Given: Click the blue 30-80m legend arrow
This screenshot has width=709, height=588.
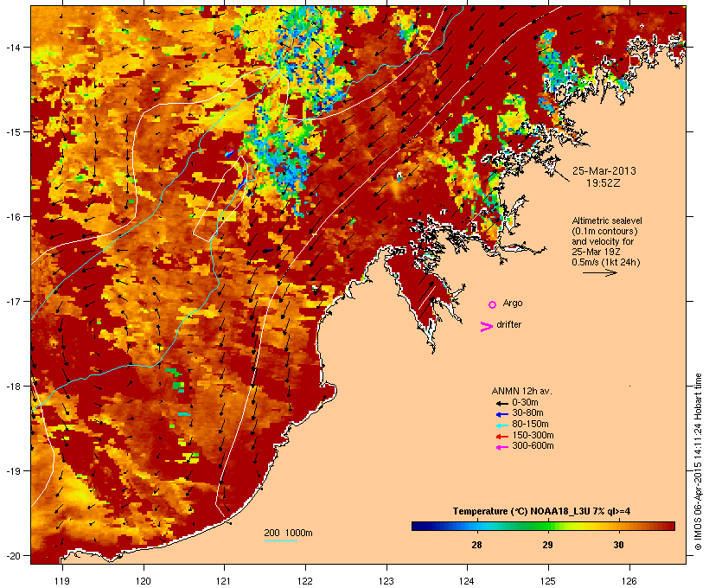Looking at the screenshot, I should tap(501, 414).
